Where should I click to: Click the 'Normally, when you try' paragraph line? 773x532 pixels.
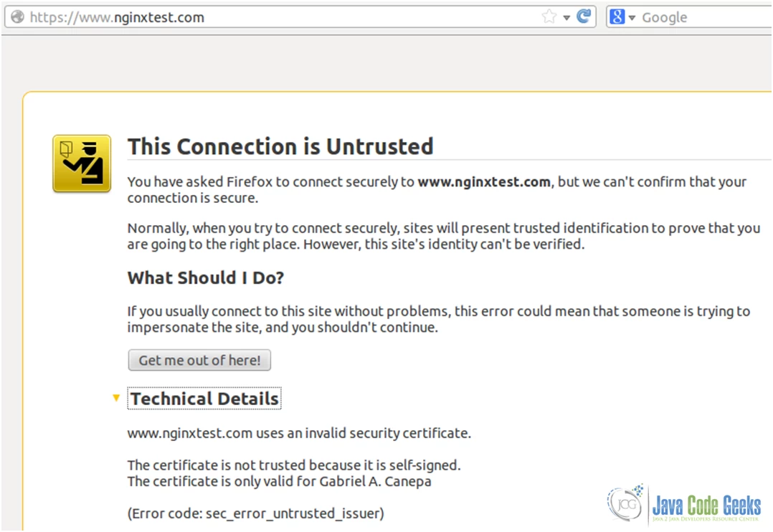444,228
